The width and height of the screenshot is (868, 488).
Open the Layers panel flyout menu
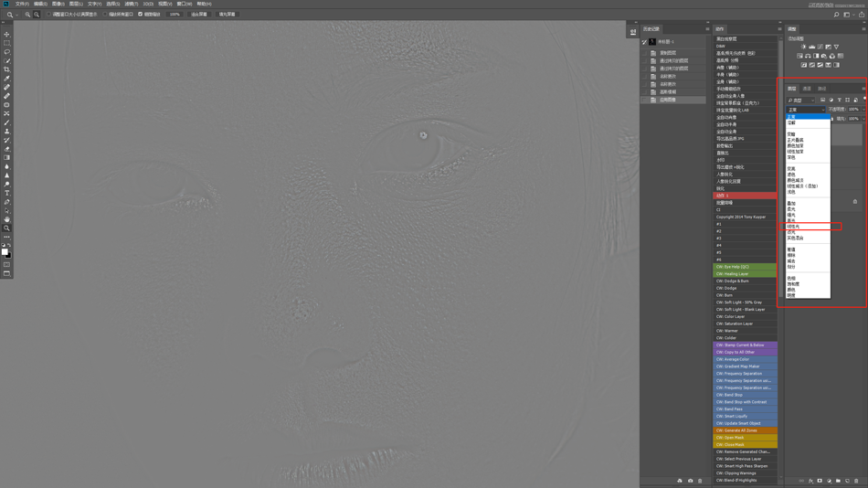tap(863, 89)
